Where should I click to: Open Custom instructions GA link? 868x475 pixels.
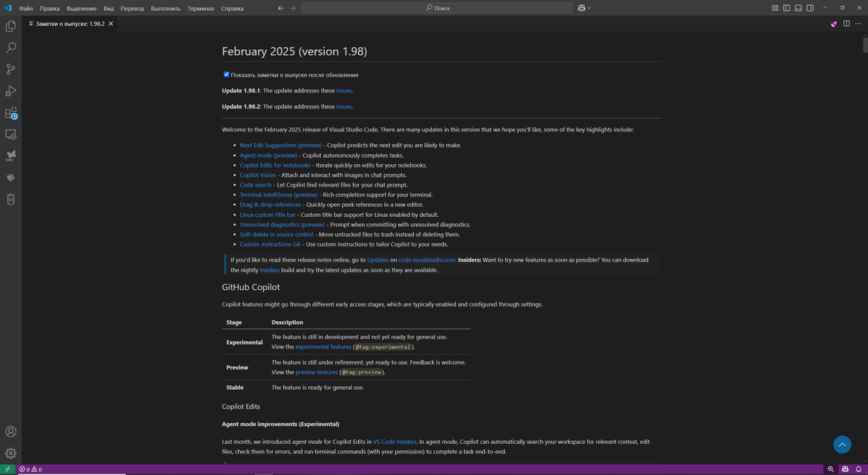pos(271,244)
